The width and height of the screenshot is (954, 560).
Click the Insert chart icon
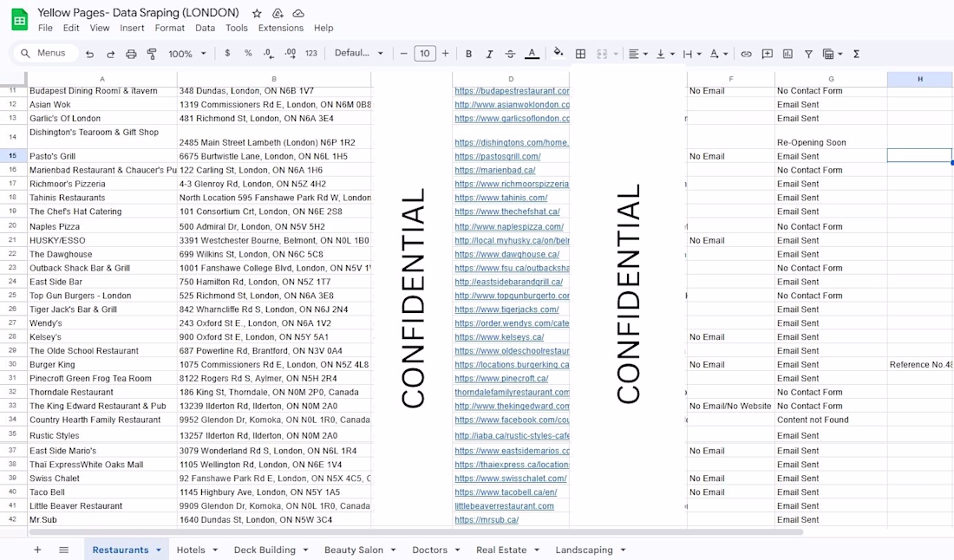[787, 54]
